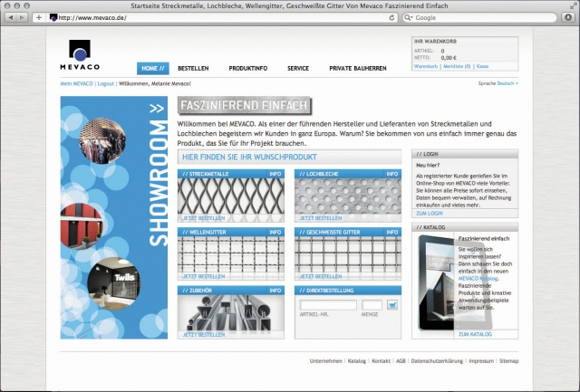This screenshot has height=392, width=580.
Task: Click INFO on the Streckmetalle tile
Action: point(275,174)
